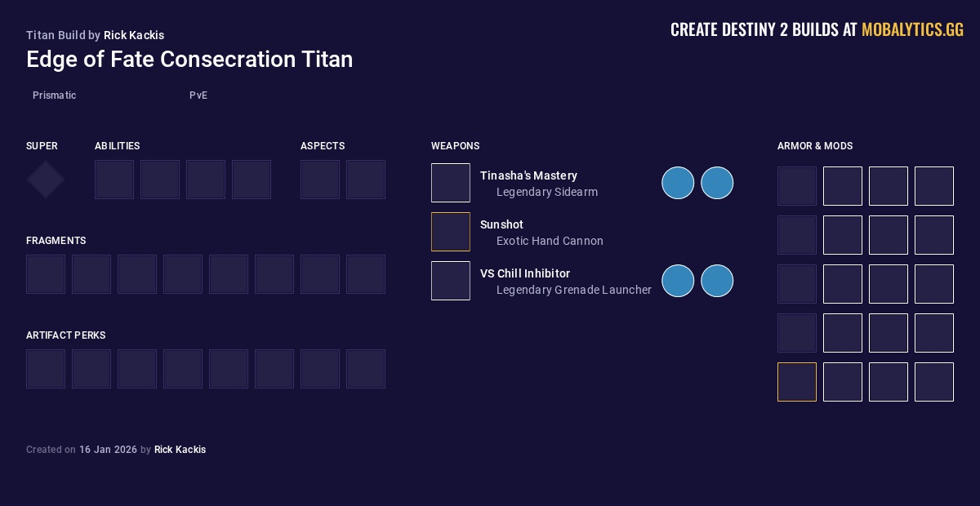Open the PvE mode selector
Screen dimensions: 980x506
(198, 95)
